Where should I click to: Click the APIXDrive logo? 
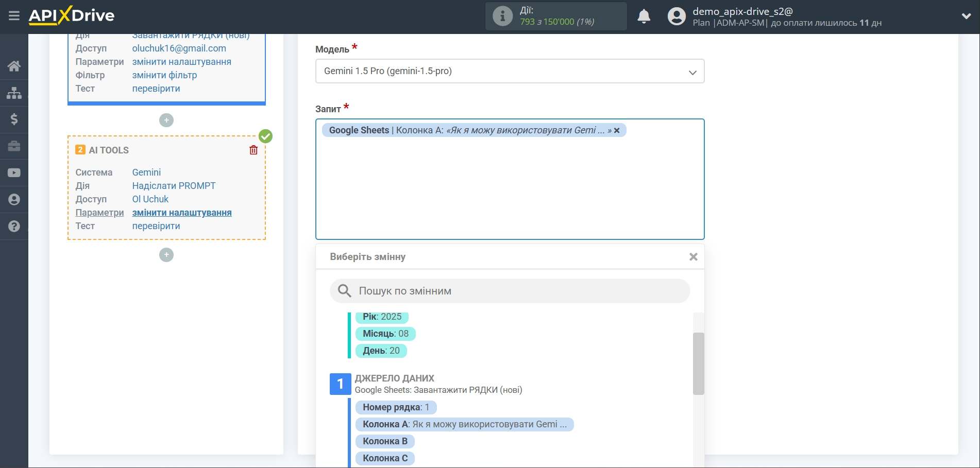[72, 15]
